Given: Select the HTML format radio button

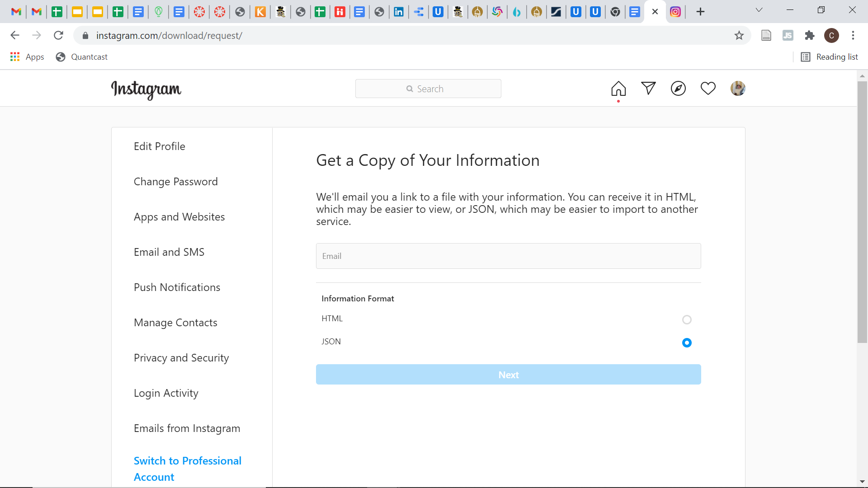Looking at the screenshot, I should point(687,320).
